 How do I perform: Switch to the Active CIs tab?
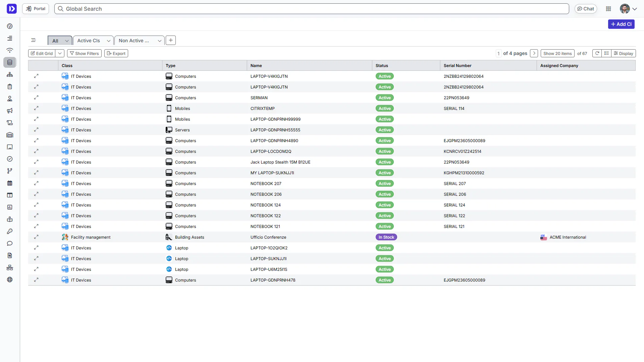click(x=89, y=41)
